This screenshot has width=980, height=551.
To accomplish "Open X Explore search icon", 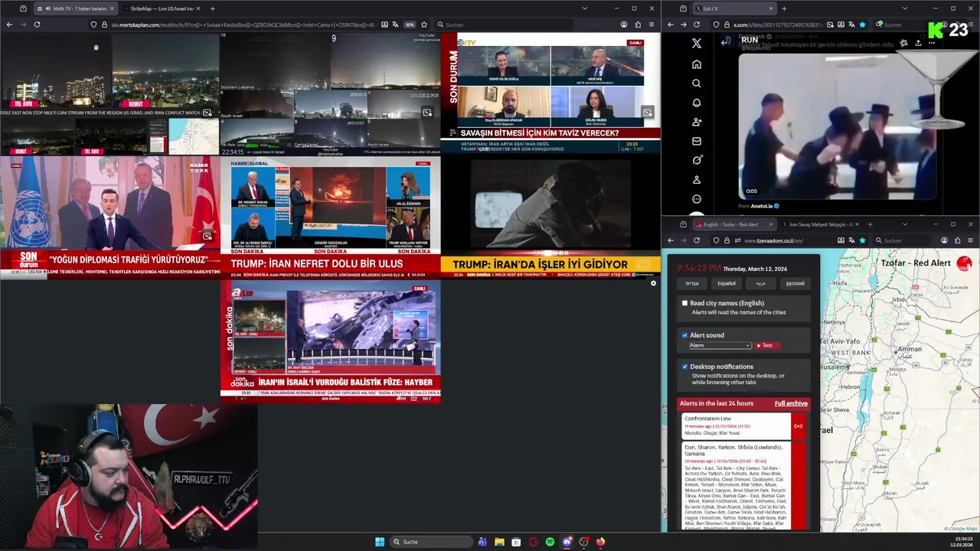I will [697, 83].
